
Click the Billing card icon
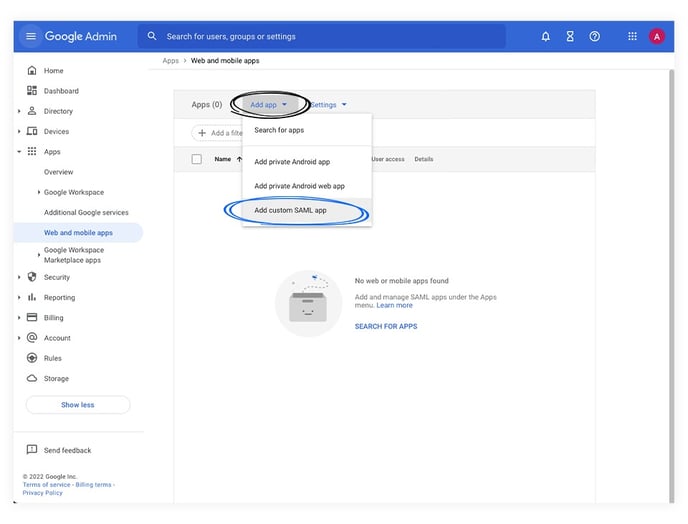pos(32,317)
